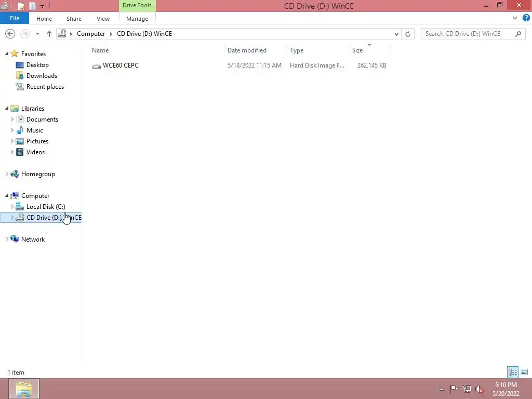Screen dimensions: 532x399
Task: Sort by the Type column header
Action: [x=297, y=50]
